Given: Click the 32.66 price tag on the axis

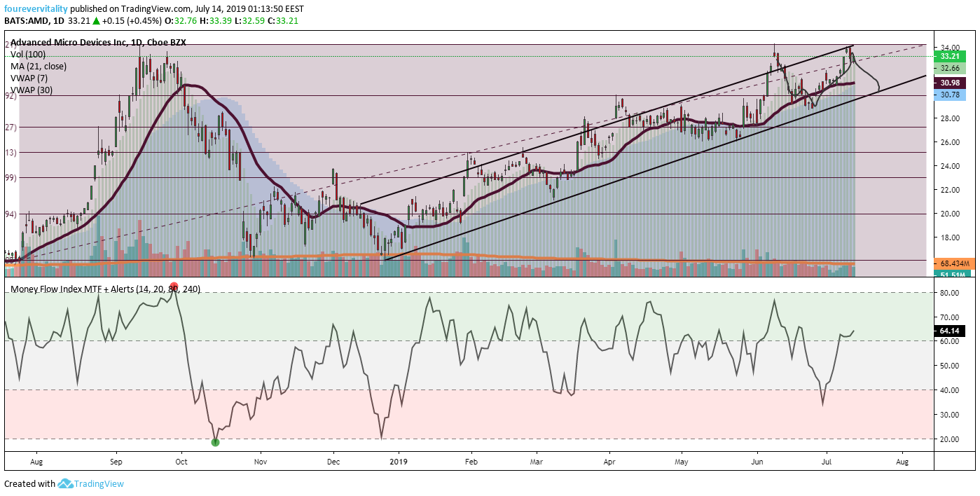Looking at the screenshot, I should pyautogui.click(x=951, y=68).
